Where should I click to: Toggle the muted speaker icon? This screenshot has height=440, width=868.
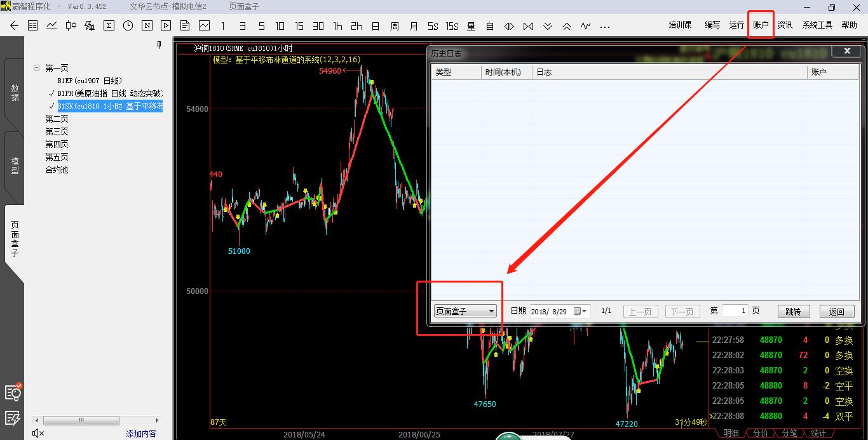[x=37, y=433]
